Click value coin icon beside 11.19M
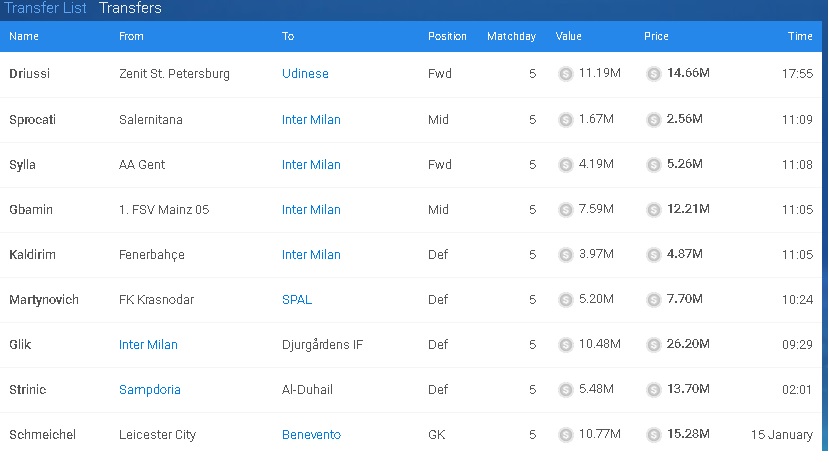The height and width of the screenshot is (463, 829). pos(565,74)
